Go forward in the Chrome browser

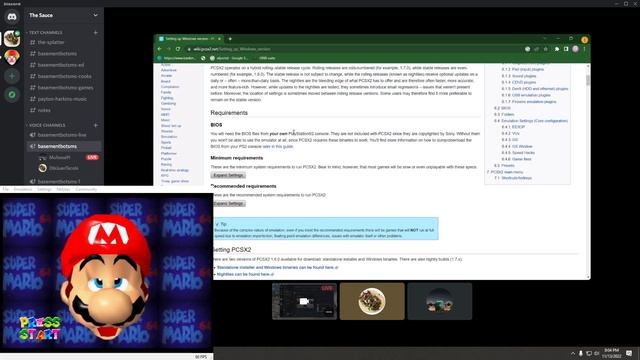tap(169, 49)
